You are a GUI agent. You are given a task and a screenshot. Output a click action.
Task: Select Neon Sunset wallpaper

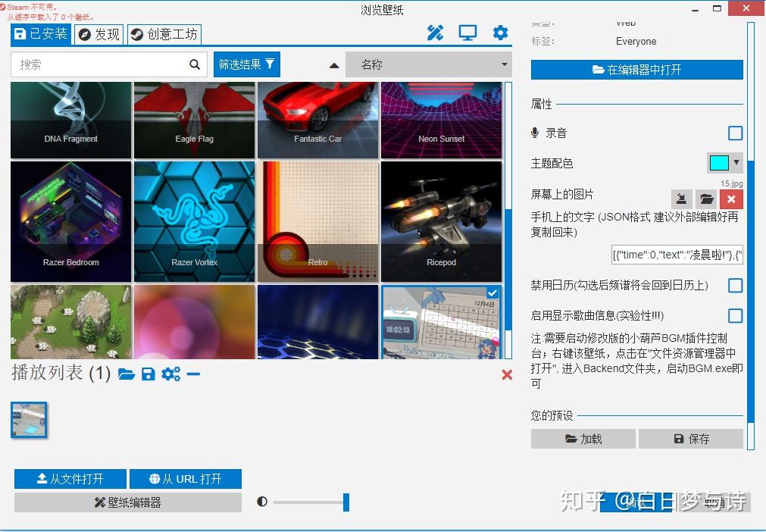(x=441, y=120)
